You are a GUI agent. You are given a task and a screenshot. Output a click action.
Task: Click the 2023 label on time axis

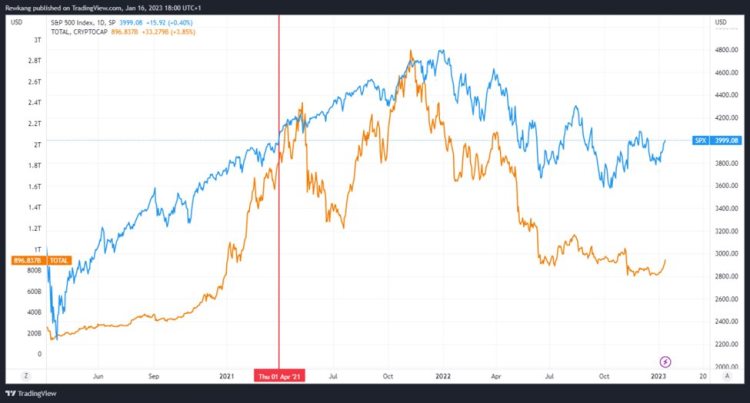coord(658,376)
